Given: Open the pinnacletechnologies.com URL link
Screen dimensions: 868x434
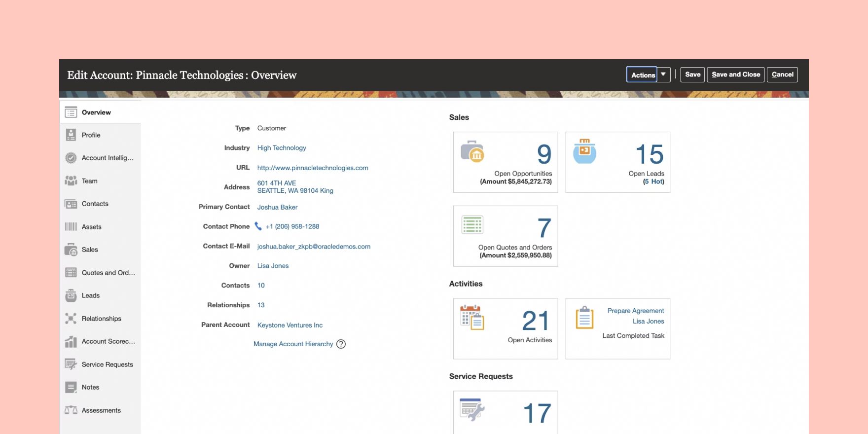Looking at the screenshot, I should click(x=313, y=168).
